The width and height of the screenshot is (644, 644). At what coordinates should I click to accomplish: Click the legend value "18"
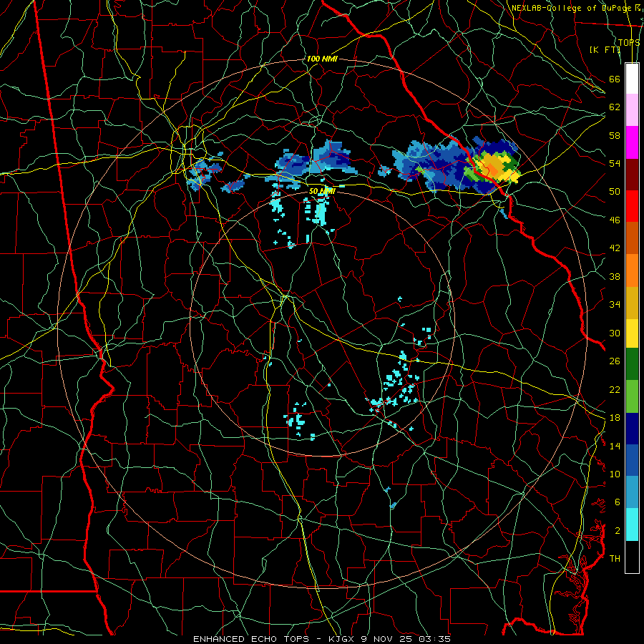tap(615, 418)
